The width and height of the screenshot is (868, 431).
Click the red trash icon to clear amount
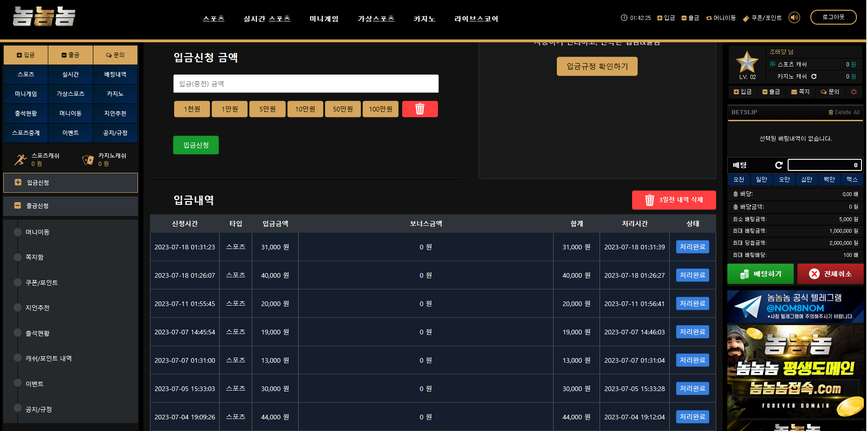[419, 109]
